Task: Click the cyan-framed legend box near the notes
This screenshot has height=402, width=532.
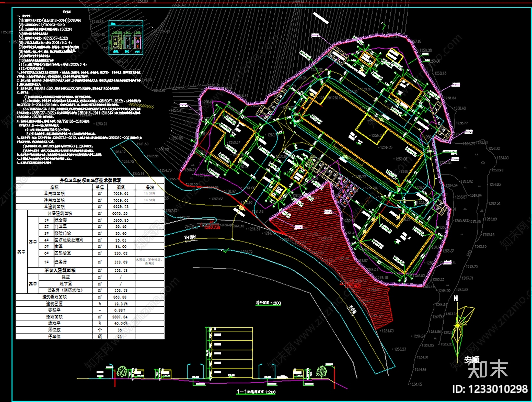Action: point(126,37)
